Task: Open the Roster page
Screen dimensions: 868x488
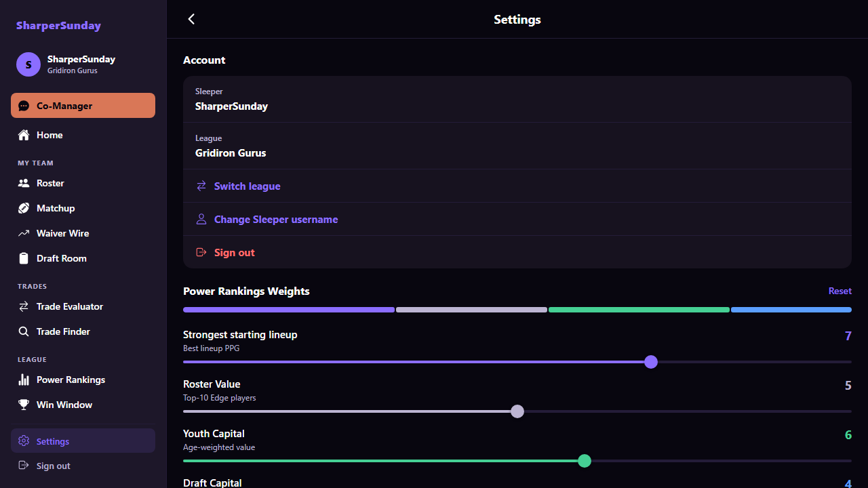Action: [83, 183]
